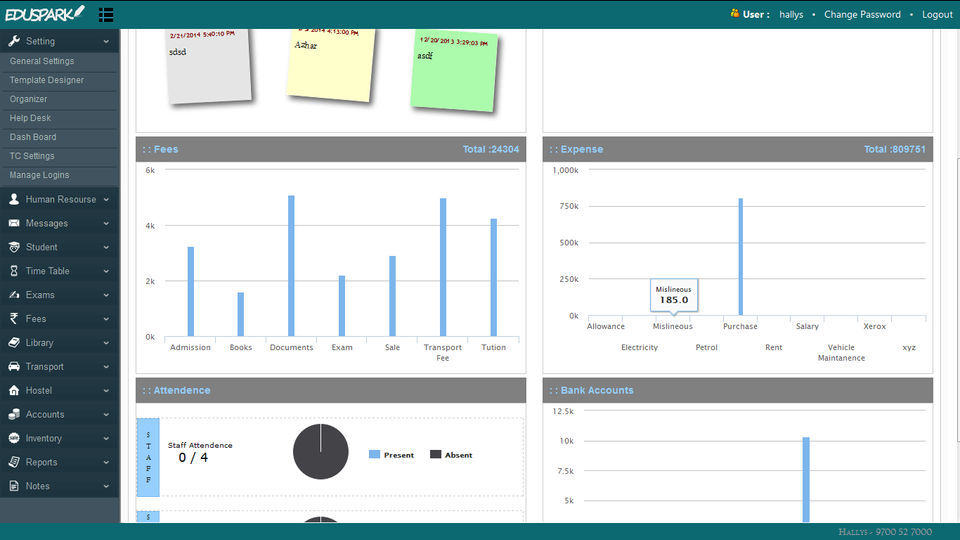Click the 'Total :24304' text in Fees header
Viewport: 960px width, 540px height.
490,149
